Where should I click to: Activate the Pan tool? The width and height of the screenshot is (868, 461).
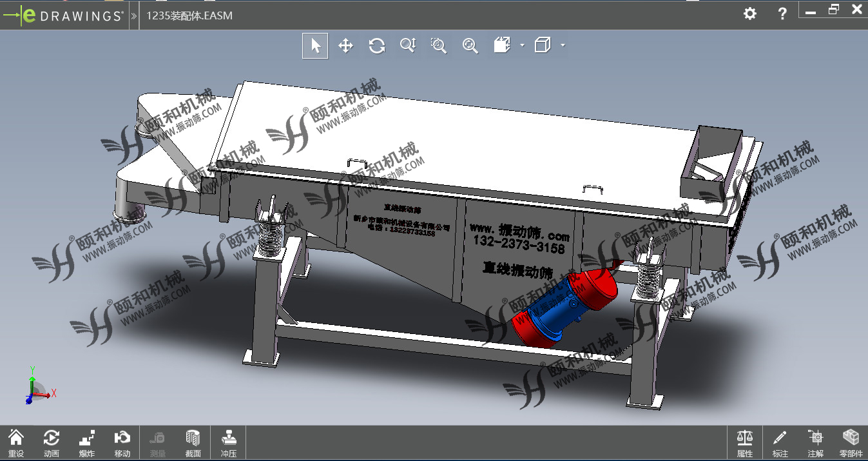tap(346, 46)
